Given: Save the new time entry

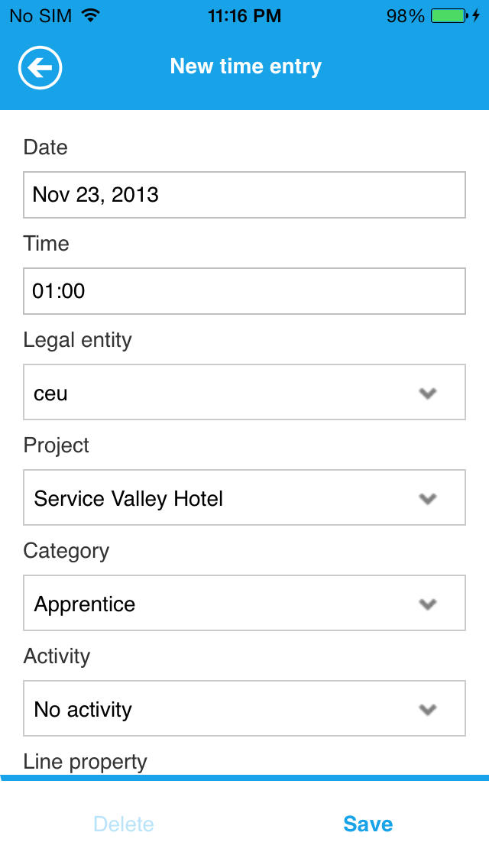Looking at the screenshot, I should [368, 824].
